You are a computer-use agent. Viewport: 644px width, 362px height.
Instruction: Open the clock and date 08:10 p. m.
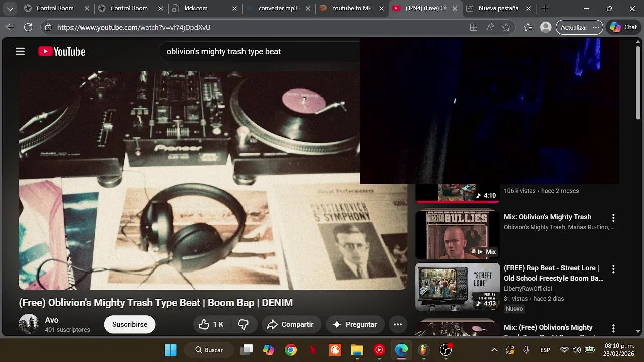(x=618, y=350)
